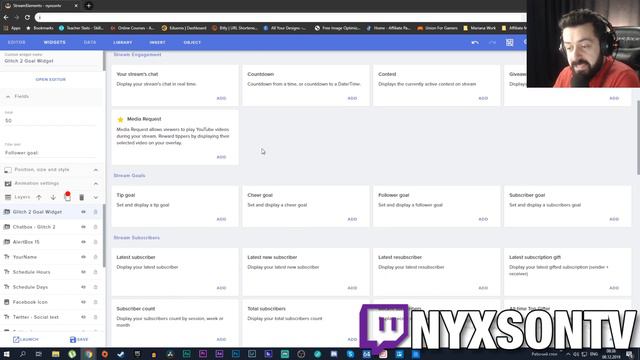
Task: Hide the Facebook Icon layer
Action: 83,302
